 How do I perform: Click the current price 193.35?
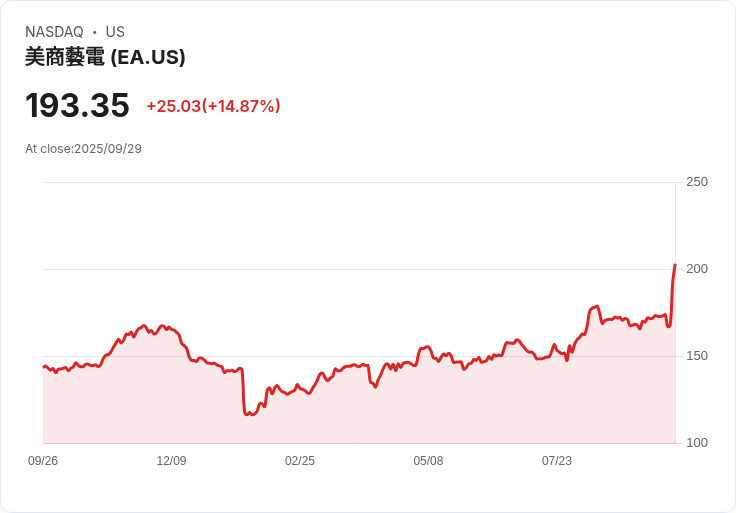tap(77, 106)
